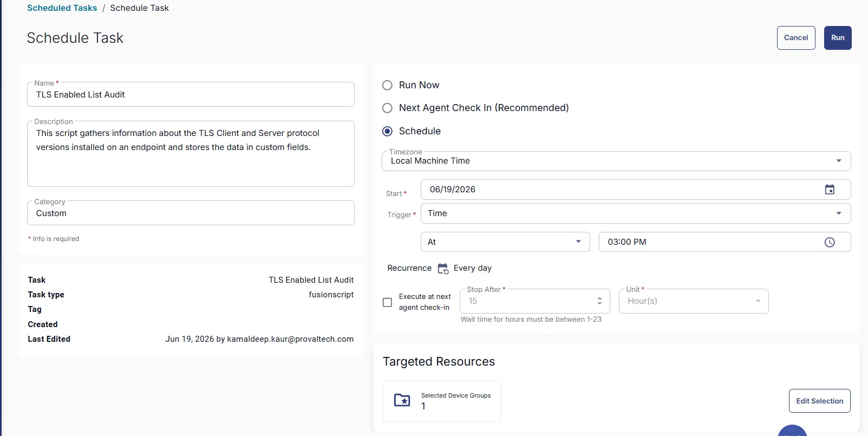Open the Recurrence calendar icon
The image size is (868, 436).
(x=443, y=269)
